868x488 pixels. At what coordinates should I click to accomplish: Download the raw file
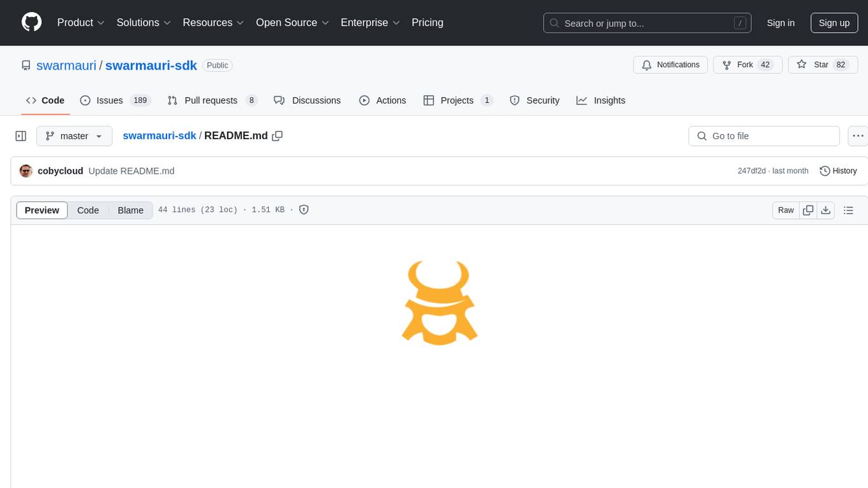tap(826, 210)
